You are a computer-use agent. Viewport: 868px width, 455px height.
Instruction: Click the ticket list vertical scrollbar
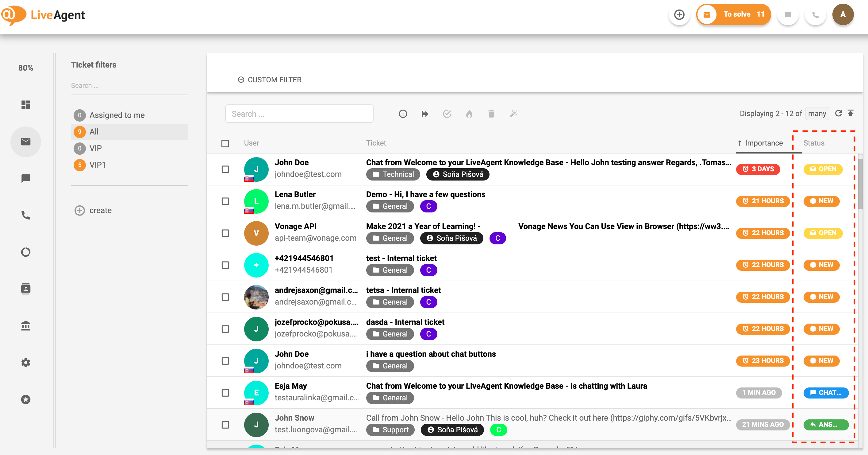[860, 184]
